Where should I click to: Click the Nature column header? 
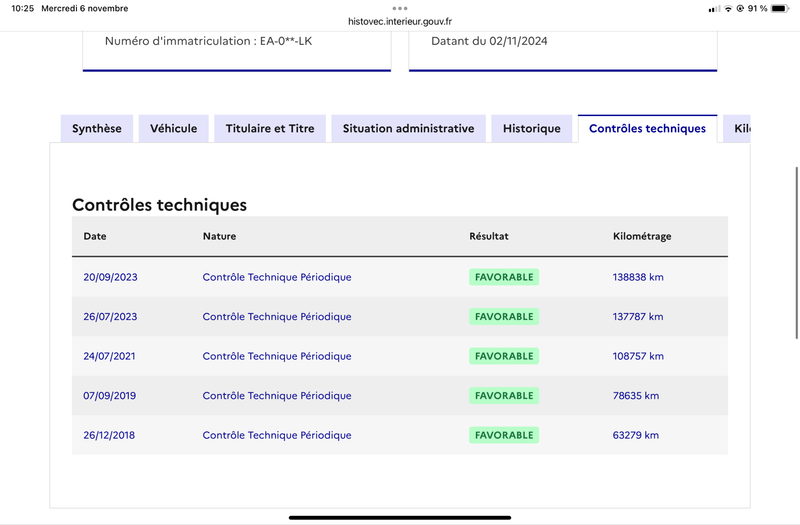(x=219, y=236)
